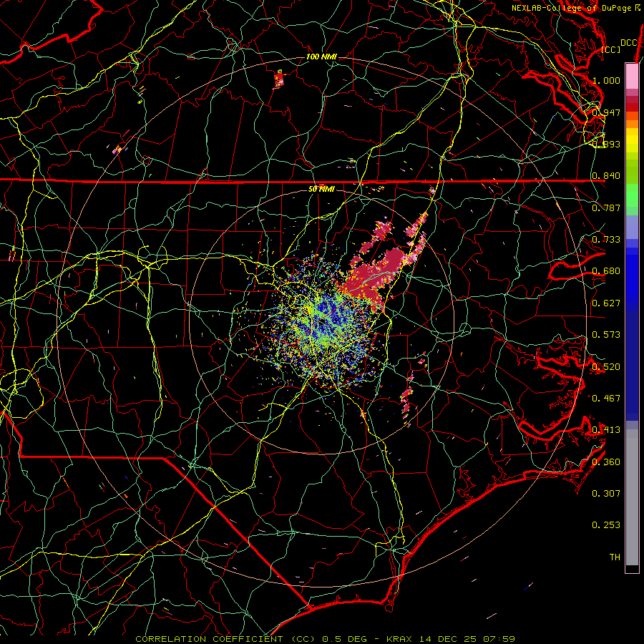Viewport: 644px width, 644px height.
Task: Click the "[CC]" legend unit label
Action: 611,49
